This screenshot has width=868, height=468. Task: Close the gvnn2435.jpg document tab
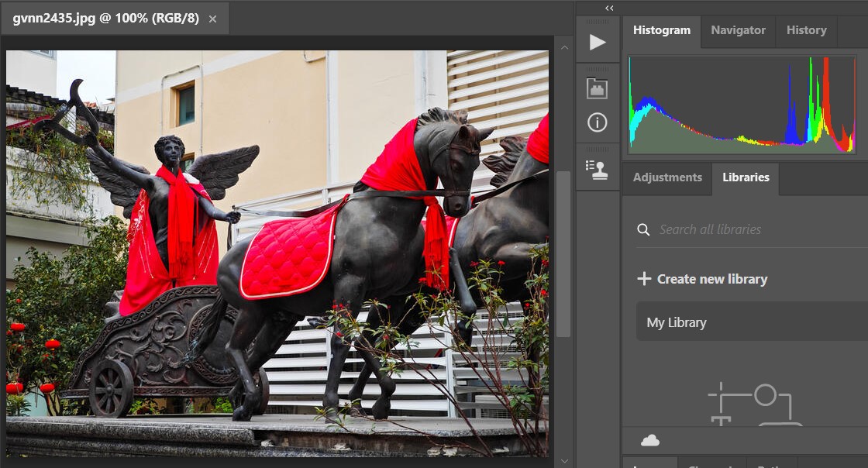212,19
